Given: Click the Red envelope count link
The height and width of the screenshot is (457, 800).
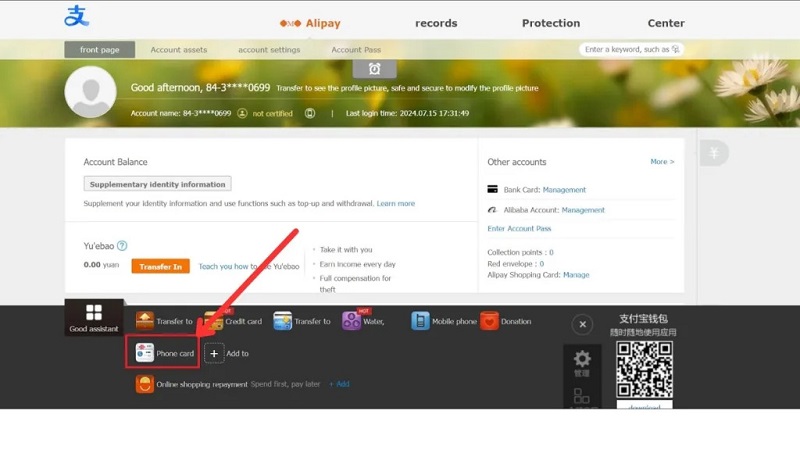Looking at the screenshot, I should (x=542, y=264).
